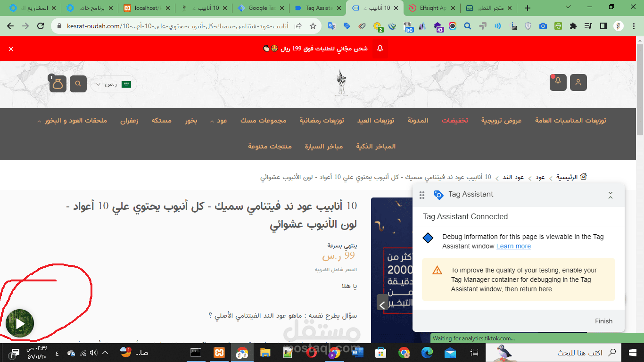This screenshot has width=644, height=362.
Task: Open the camera screenshot extension
Action: tap(543, 26)
